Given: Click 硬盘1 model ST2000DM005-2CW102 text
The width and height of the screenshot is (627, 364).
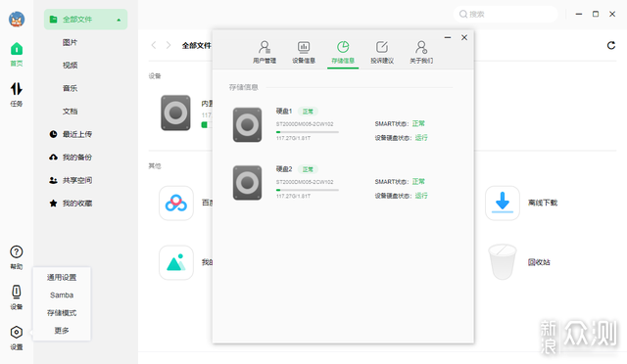Looking at the screenshot, I should [305, 124].
